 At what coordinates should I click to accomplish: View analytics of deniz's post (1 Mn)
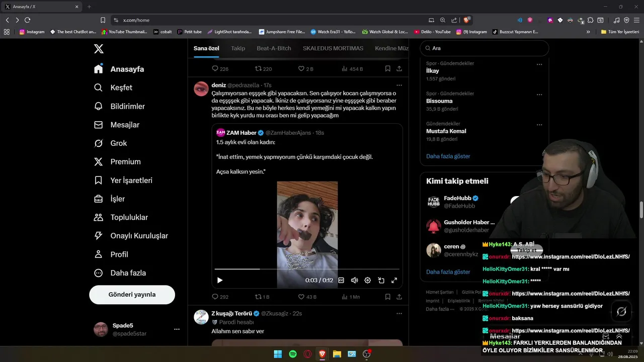tap(351, 297)
